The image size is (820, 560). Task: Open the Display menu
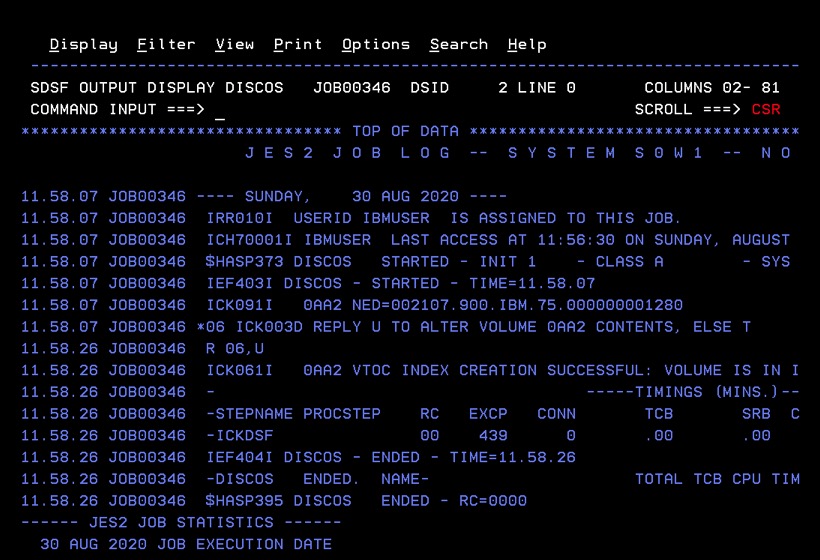coord(84,45)
